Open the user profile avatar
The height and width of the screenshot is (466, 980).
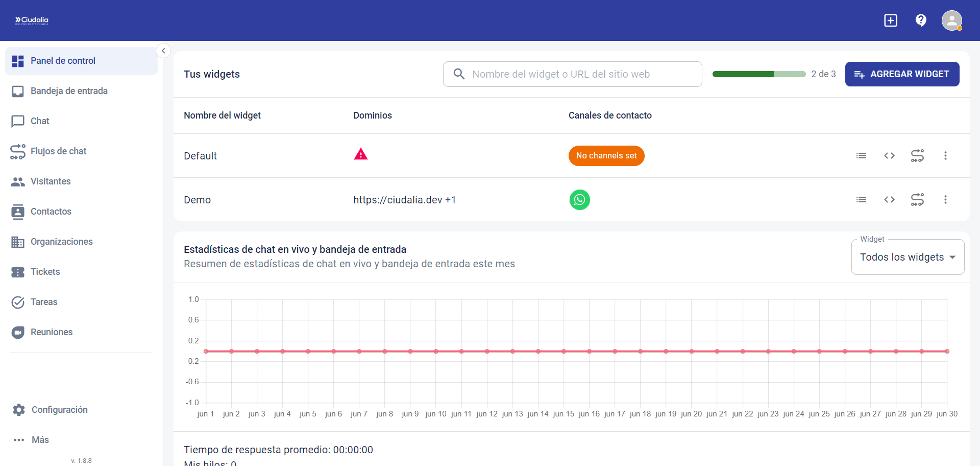click(952, 20)
